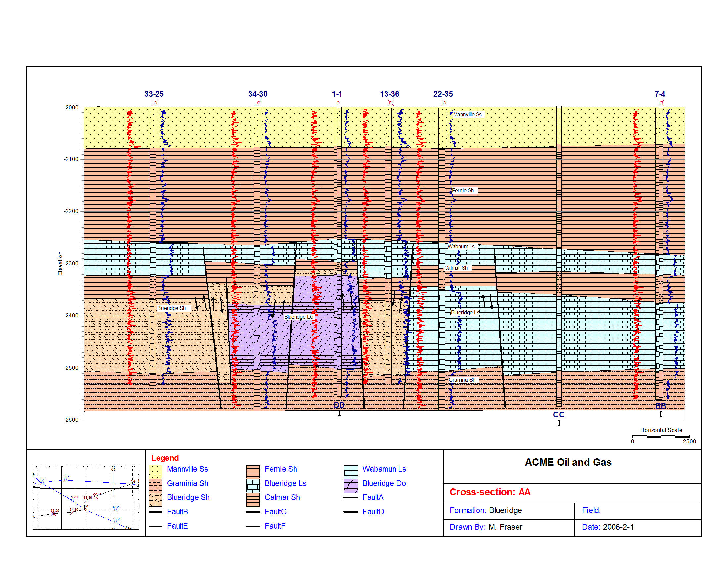Click the 33-25 well symbol icon
This screenshot has height=563, width=728.
155,103
